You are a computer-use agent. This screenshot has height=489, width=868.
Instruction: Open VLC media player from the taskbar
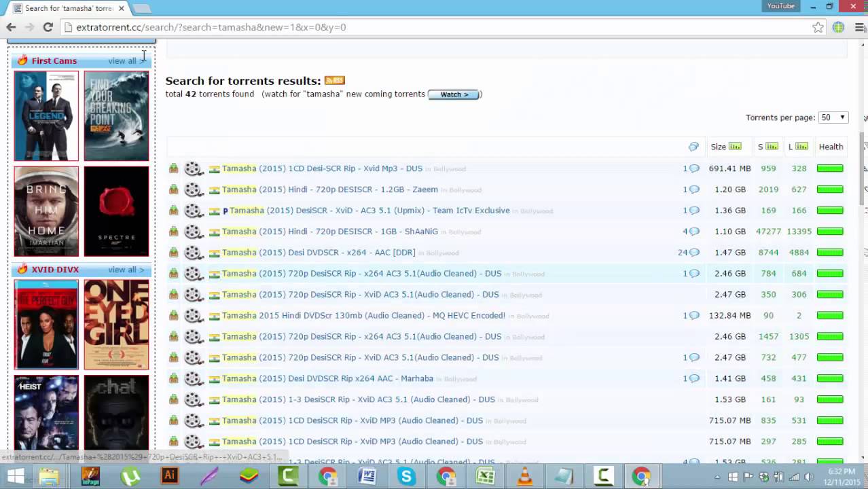(525, 477)
